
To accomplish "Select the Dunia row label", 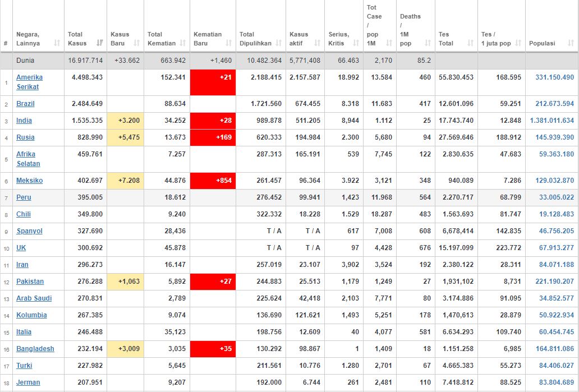I will [25, 60].
